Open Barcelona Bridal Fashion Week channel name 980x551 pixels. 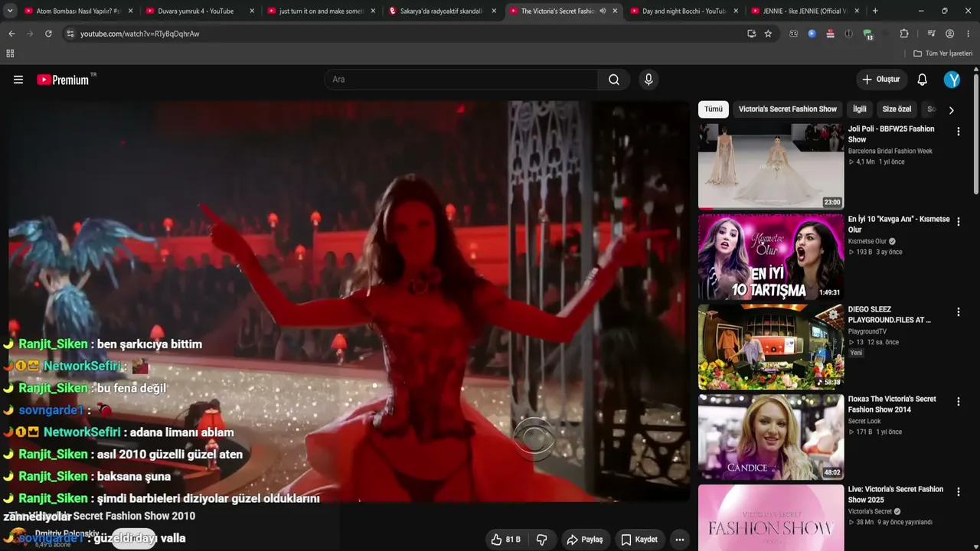tap(890, 152)
